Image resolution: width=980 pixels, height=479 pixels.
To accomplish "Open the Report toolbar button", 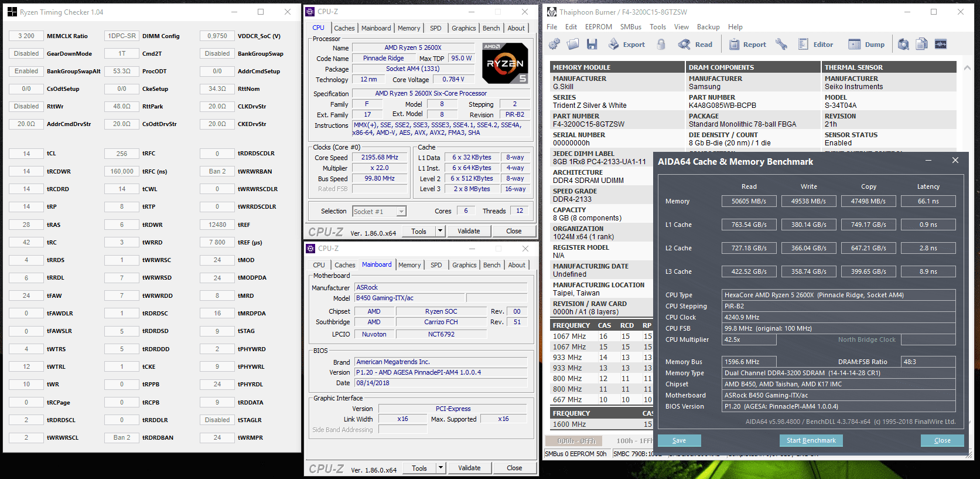I will [747, 44].
